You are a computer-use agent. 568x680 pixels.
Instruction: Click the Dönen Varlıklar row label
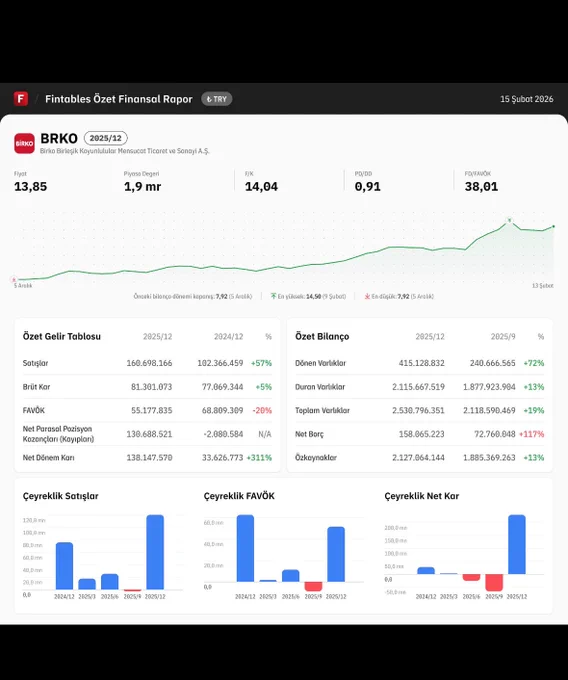pyautogui.click(x=320, y=363)
